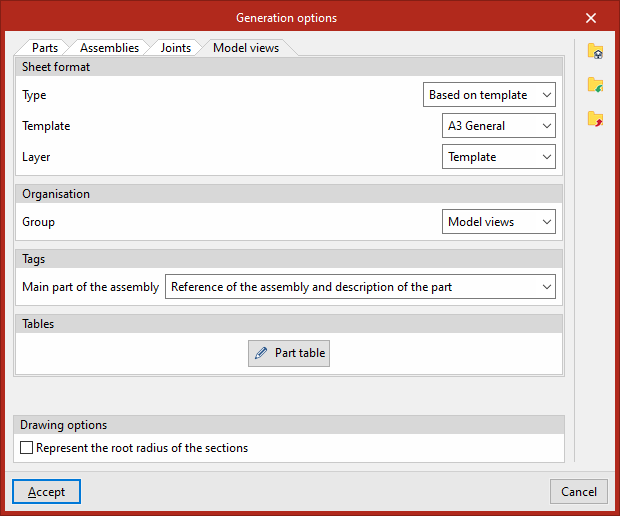Expand the Layer dropdown
620x516 pixels.
499,157
